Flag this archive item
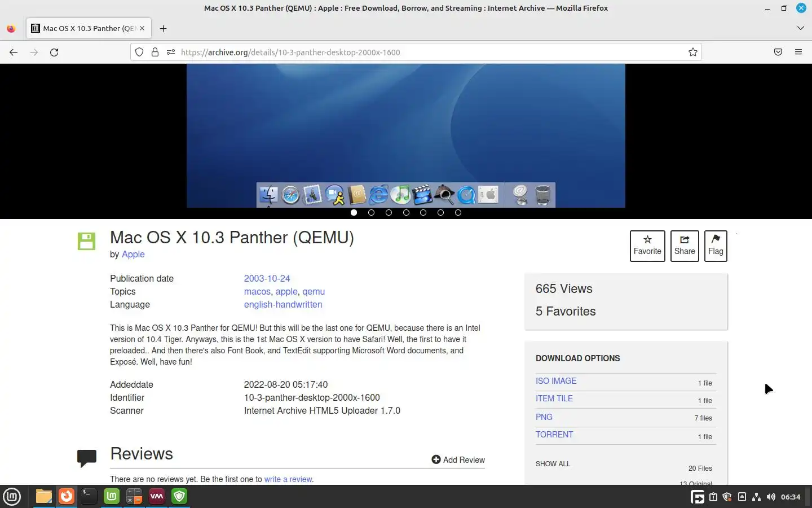812x508 pixels. click(716, 246)
